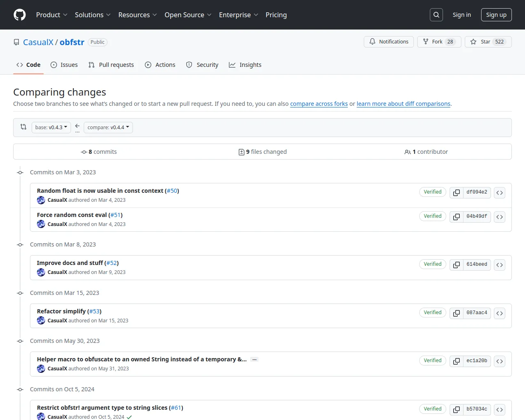
Task: Click the 1 contributor text
Action: coord(426,152)
